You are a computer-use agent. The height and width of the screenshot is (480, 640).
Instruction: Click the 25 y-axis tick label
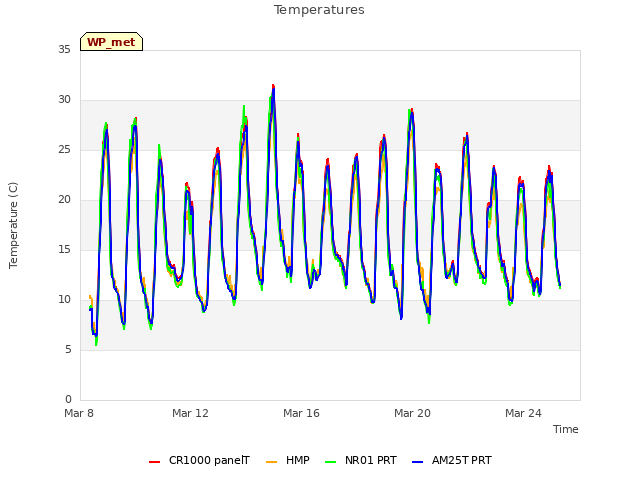tap(64, 149)
